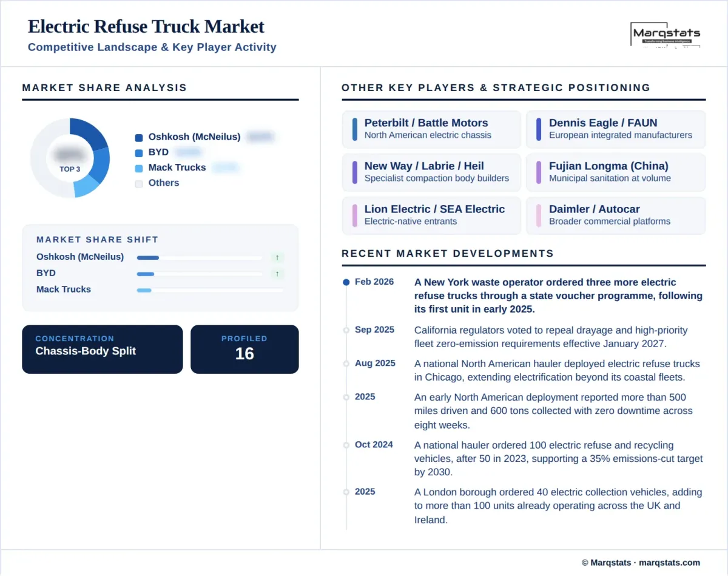Viewport: 728px width, 576px height.
Task: Click the 'Market Share Shift' heading
Action: pyautogui.click(x=97, y=240)
